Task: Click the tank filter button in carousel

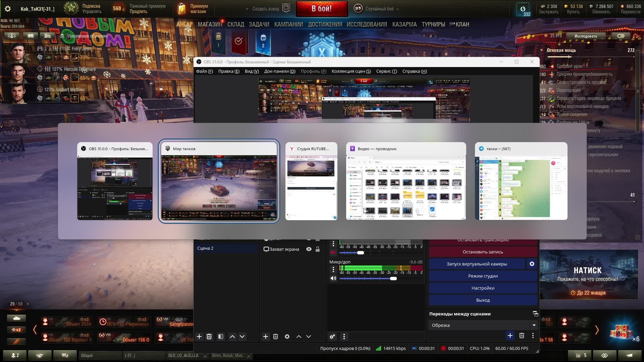Action: [x=16, y=318]
